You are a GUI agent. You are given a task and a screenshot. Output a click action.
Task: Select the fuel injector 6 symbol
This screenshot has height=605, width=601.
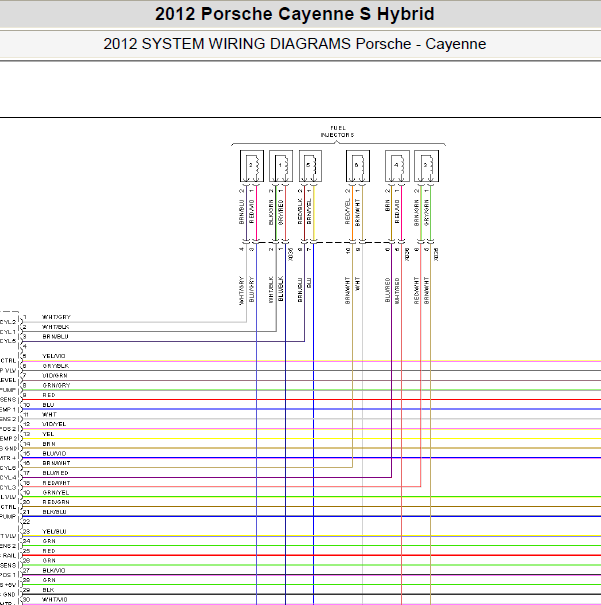pyautogui.click(x=358, y=166)
